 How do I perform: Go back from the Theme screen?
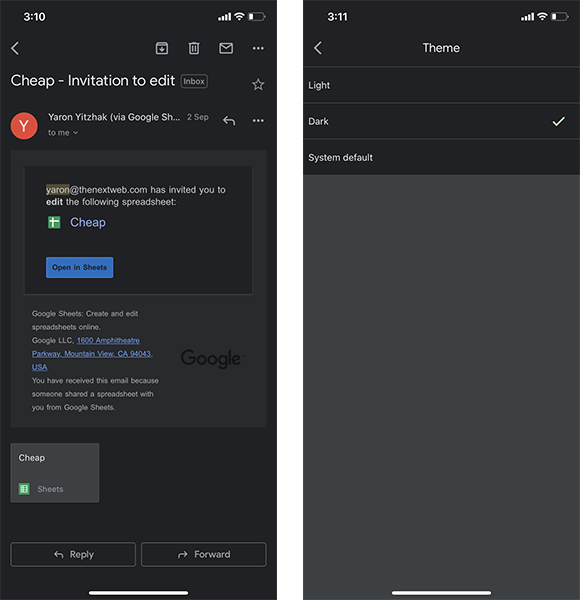click(x=318, y=48)
